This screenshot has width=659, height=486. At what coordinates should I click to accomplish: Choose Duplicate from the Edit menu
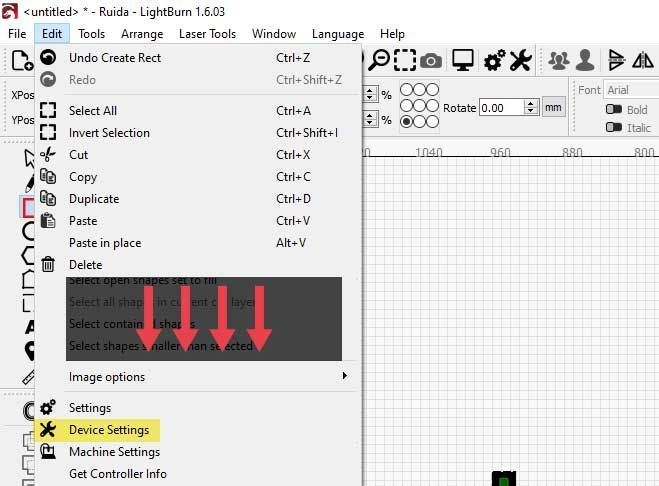click(x=198, y=199)
